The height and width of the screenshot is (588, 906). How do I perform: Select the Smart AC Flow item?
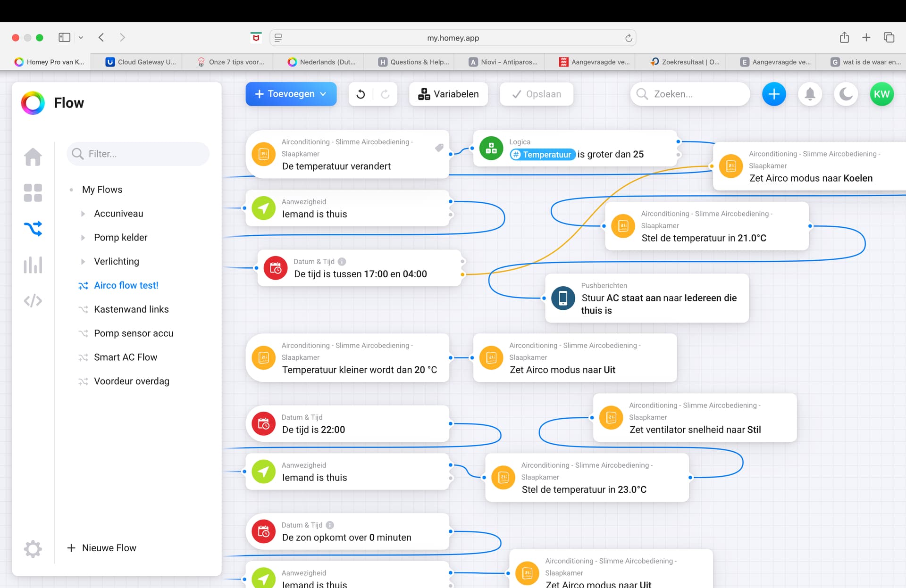tap(126, 357)
